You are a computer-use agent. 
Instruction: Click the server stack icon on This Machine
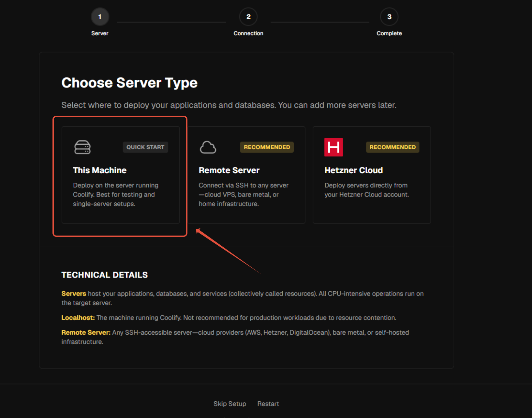click(82, 147)
